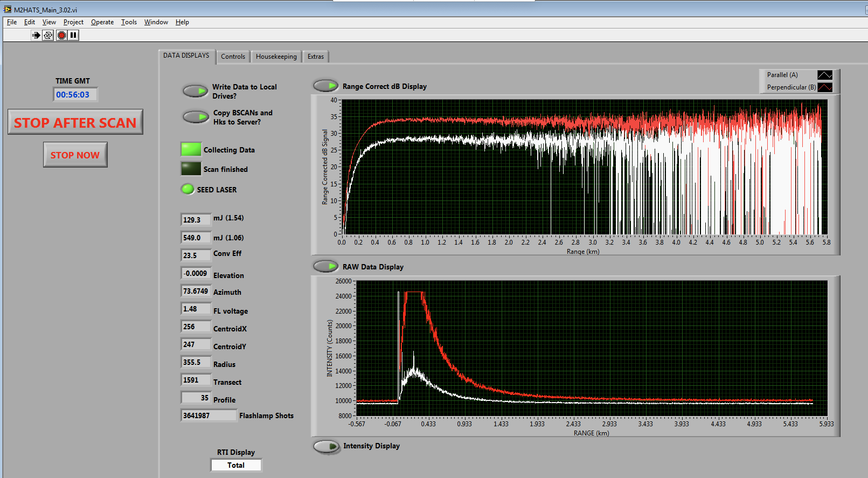Click the Pause toolbar icon
868x478 pixels.
(73, 35)
